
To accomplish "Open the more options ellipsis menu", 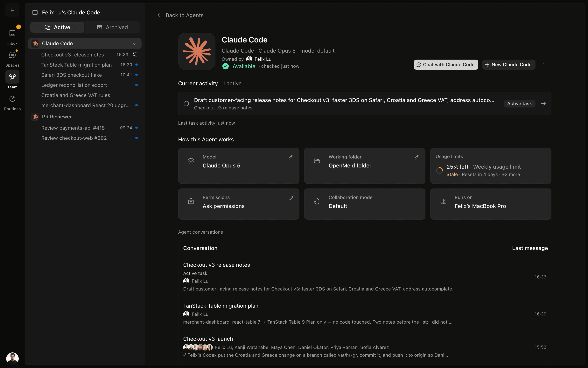I will 545,64.
